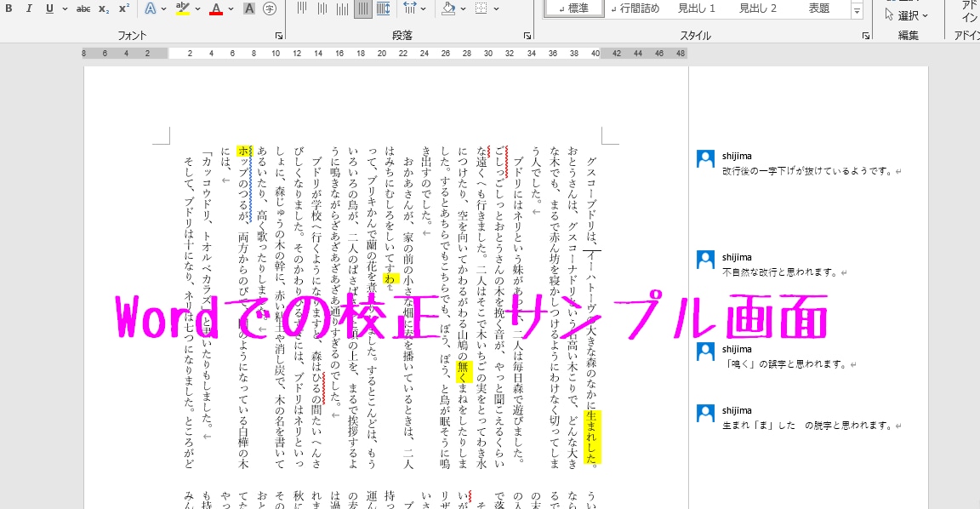This screenshot has width=980, height=509.
Task: Open shading color dropdown arrow
Action: (463, 9)
